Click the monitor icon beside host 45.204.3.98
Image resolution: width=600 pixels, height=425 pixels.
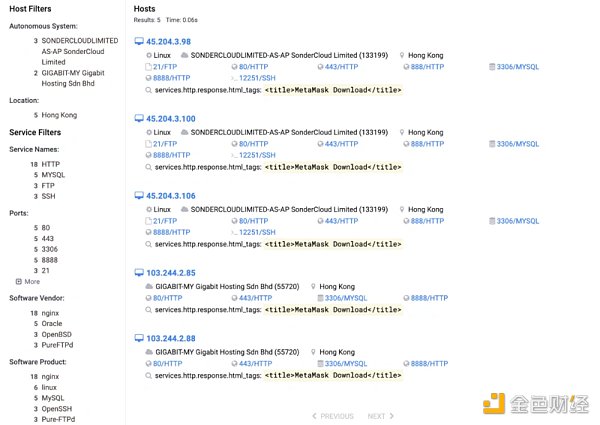pyautogui.click(x=139, y=42)
